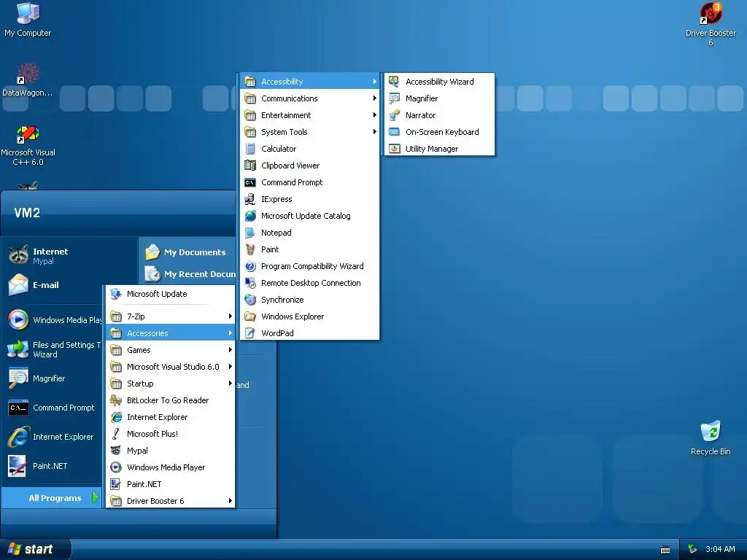Start Narrator from Accessibility submenu
747x560 pixels.
coord(440,115)
